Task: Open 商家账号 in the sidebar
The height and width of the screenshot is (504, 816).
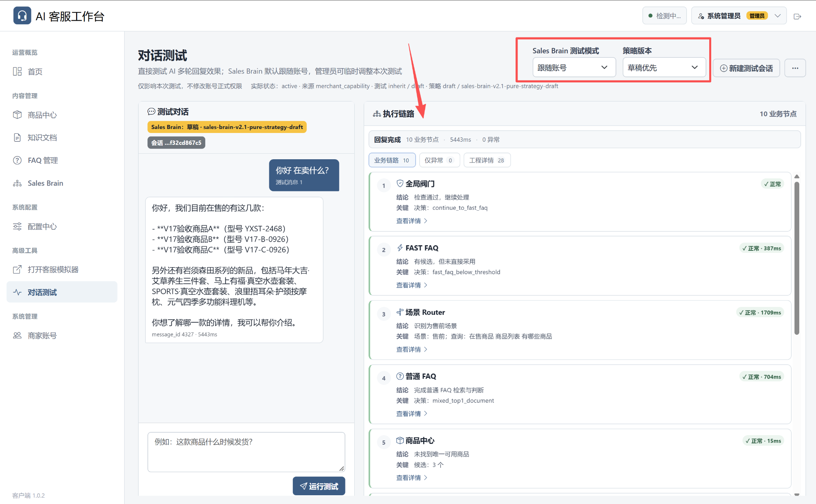Action: [62, 336]
